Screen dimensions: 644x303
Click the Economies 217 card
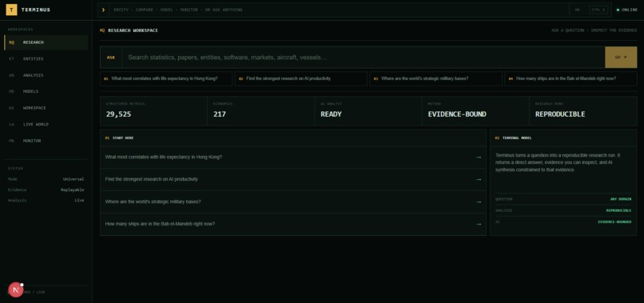(x=260, y=111)
